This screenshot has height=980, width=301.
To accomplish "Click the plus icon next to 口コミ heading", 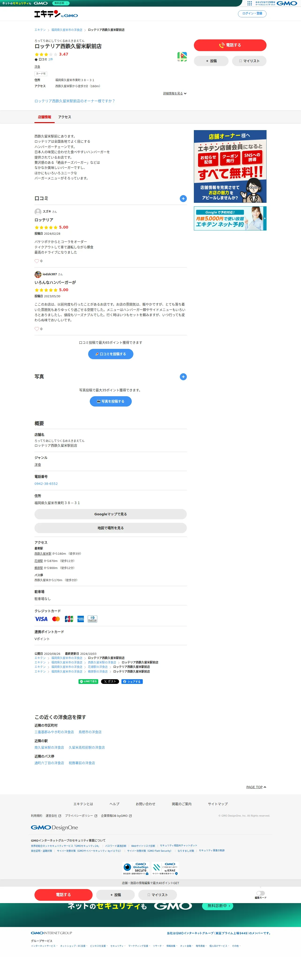I will coord(183,199).
